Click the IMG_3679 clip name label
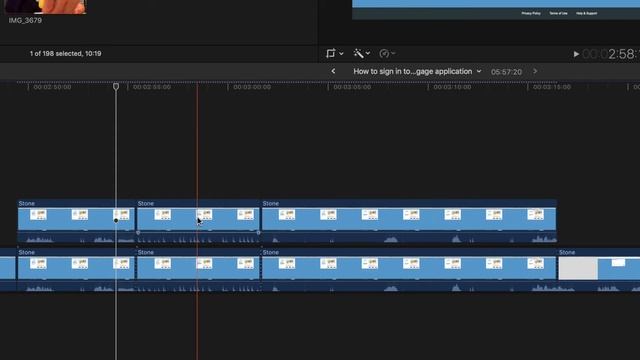 pyautogui.click(x=25, y=20)
